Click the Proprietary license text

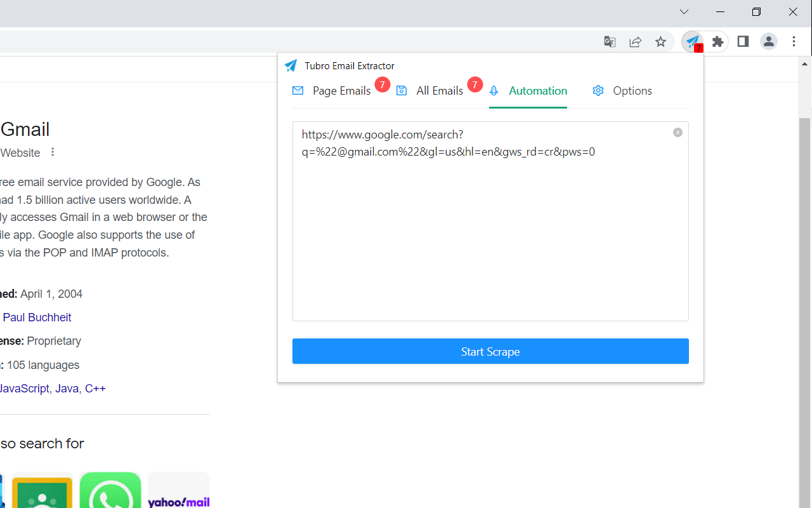click(54, 341)
